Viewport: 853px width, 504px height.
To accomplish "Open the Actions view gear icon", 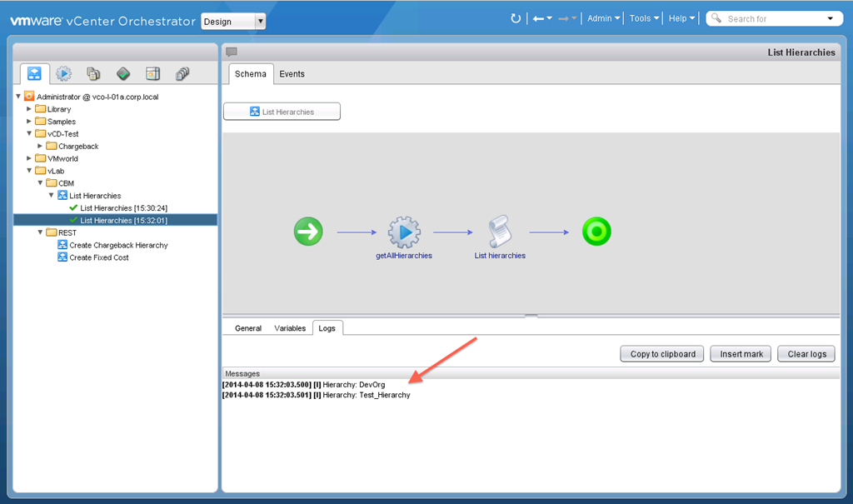I will [63, 73].
